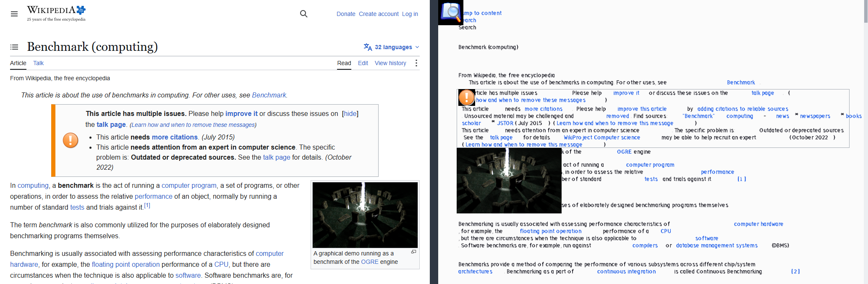
Task: Switch to the Talk tab
Action: point(38,63)
